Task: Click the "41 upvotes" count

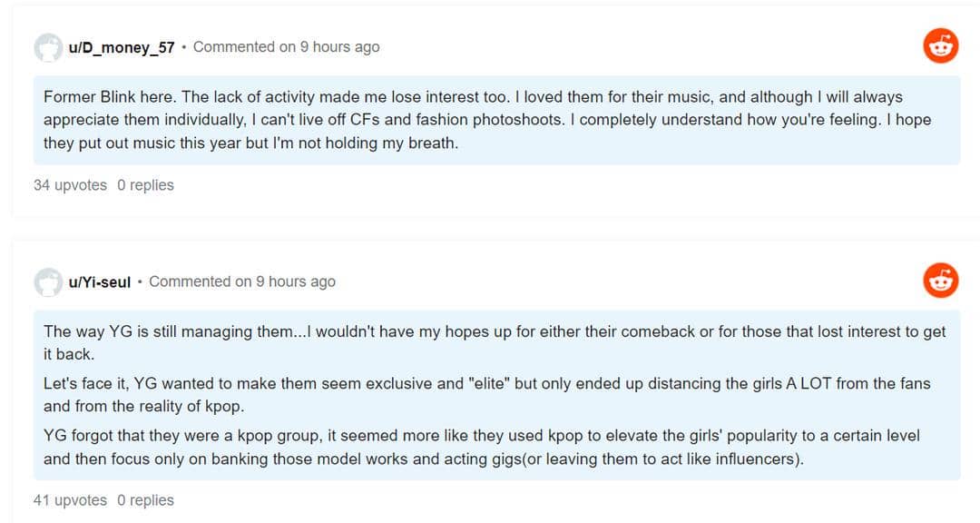Action: (70, 500)
